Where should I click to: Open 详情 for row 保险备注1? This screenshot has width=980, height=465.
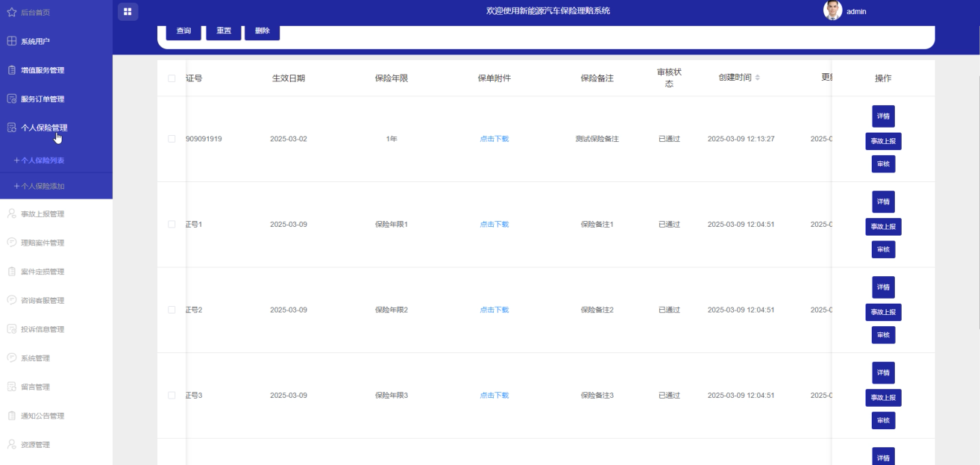point(883,202)
